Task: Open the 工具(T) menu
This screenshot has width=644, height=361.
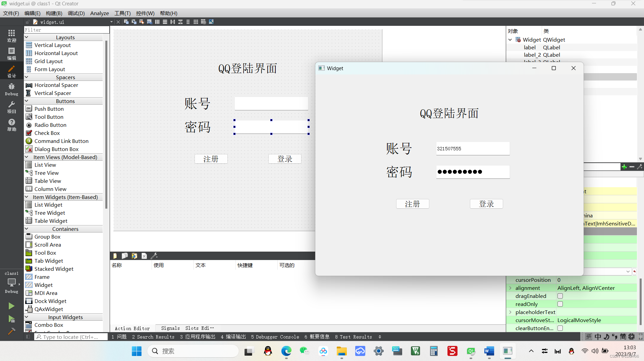Action: (x=122, y=13)
